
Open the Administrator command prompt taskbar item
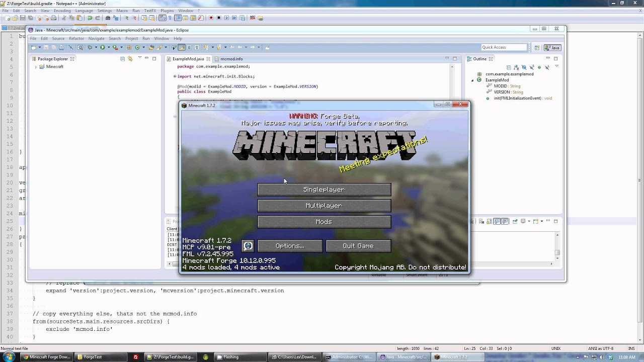coord(348,357)
